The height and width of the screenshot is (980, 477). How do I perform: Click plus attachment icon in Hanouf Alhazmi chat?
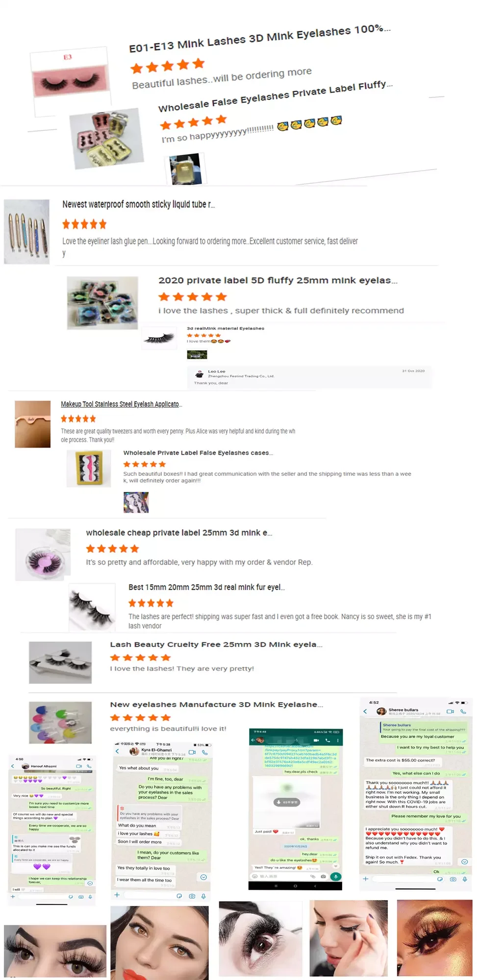(13, 896)
